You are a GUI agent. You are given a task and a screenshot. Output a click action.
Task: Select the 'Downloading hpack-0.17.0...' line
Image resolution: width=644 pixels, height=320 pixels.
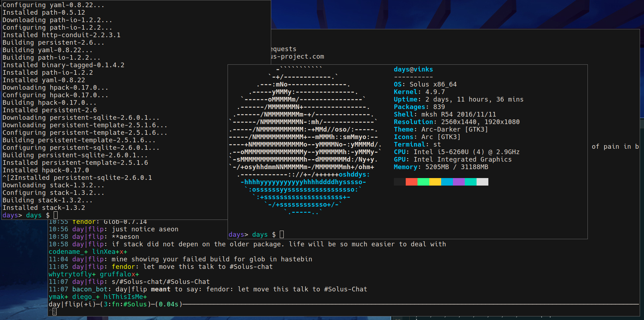coord(55,88)
